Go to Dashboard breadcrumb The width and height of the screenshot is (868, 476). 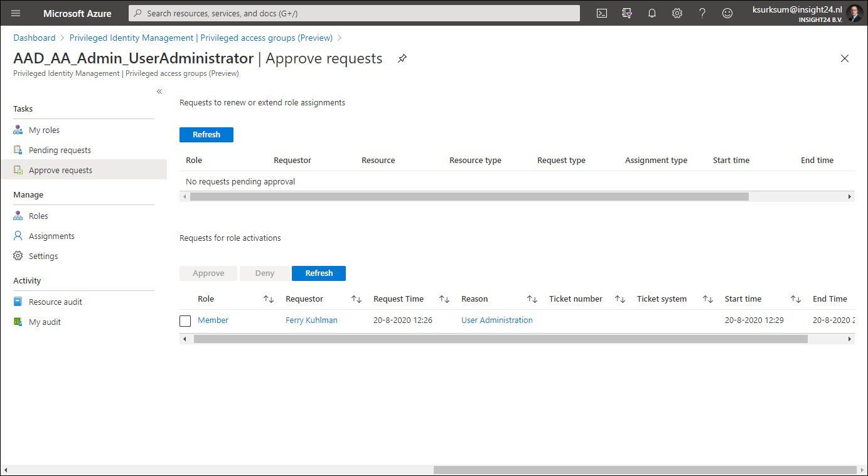pyautogui.click(x=35, y=38)
